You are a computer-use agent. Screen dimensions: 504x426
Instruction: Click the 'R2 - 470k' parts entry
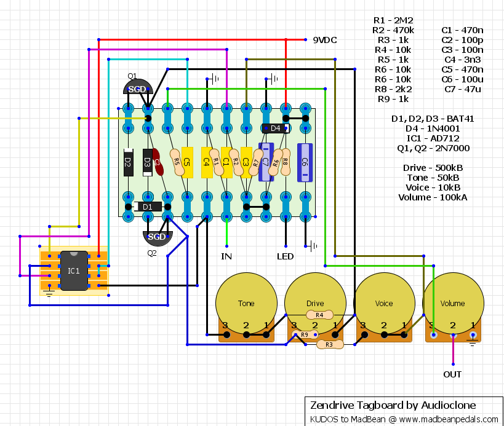(x=393, y=31)
